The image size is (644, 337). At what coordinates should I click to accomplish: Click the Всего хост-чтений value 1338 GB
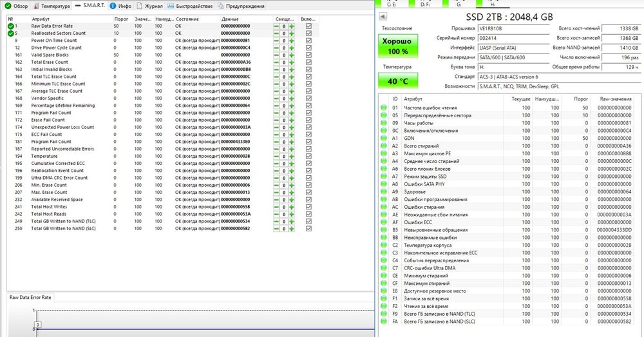point(621,28)
